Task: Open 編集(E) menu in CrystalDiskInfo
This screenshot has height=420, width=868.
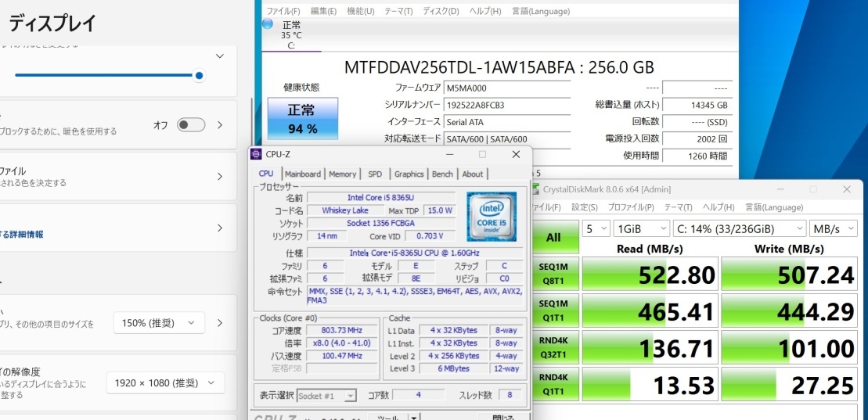Action: (x=323, y=11)
